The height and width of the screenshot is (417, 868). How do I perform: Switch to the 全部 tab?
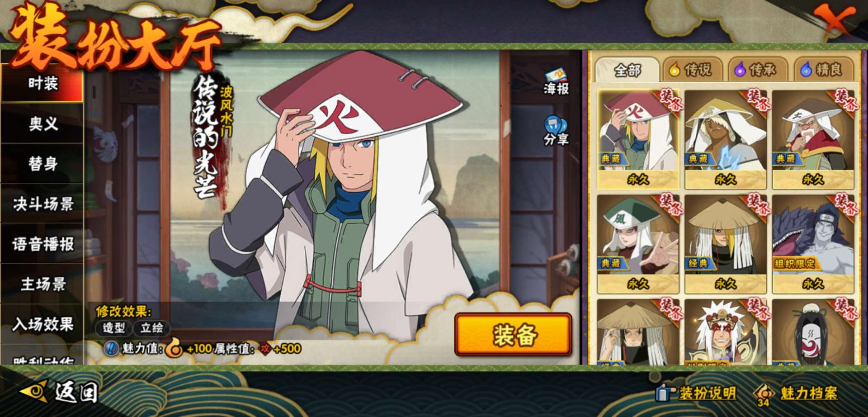point(627,70)
